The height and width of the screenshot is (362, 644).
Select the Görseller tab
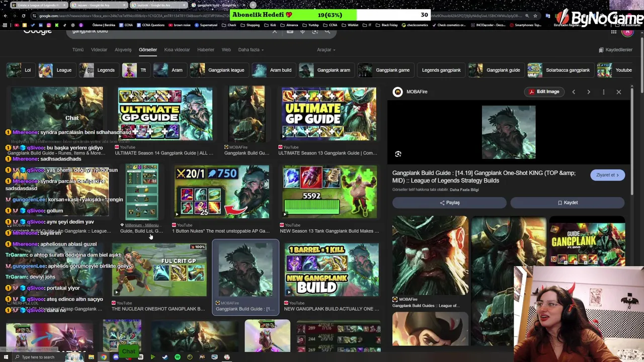148,50
